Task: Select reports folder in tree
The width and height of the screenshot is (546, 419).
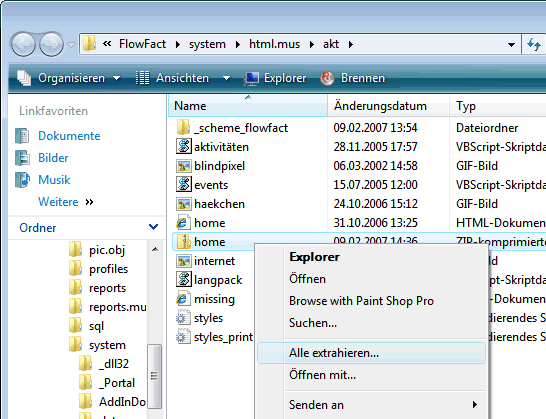Action: pos(107,288)
